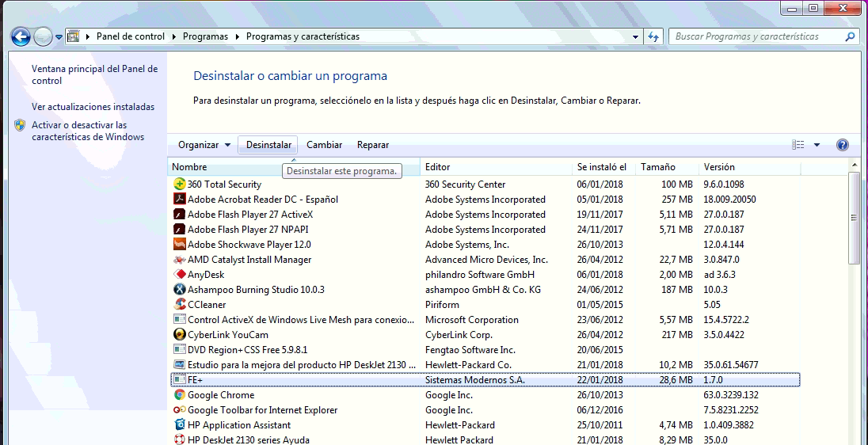868x445 pixels.
Task: Click the Adobe Shockwave Player 12.0 icon
Action: pos(179,244)
